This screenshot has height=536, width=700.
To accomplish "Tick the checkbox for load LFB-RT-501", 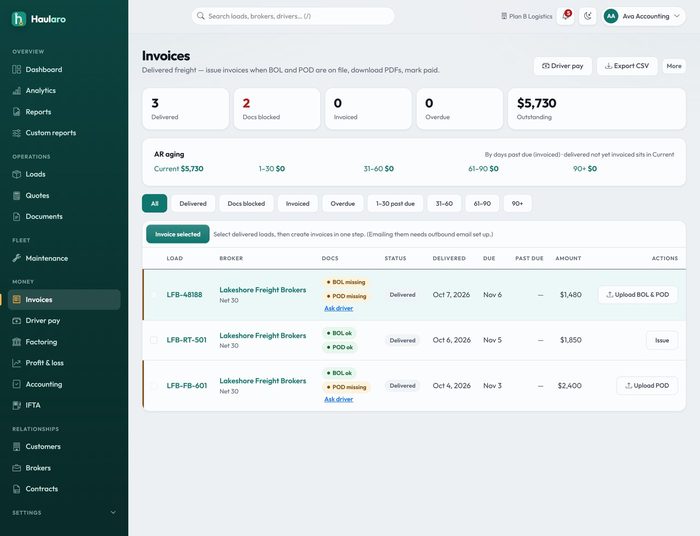I will point(154,340).
